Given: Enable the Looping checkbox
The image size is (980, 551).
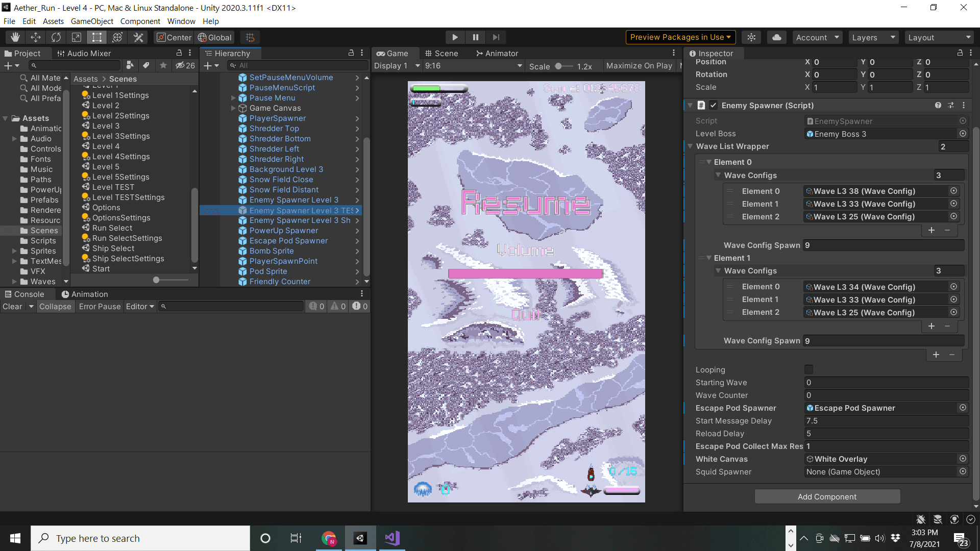Looking at the screenshot, I should (808, 369).
